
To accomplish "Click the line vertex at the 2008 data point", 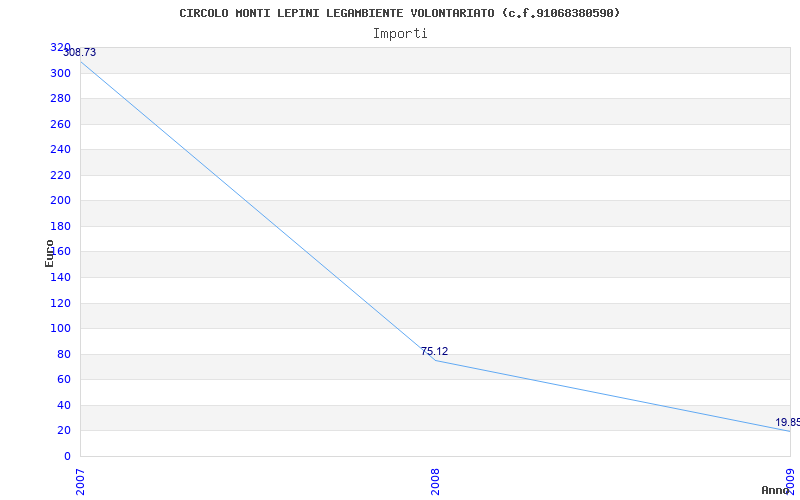I will click(435, 360).
